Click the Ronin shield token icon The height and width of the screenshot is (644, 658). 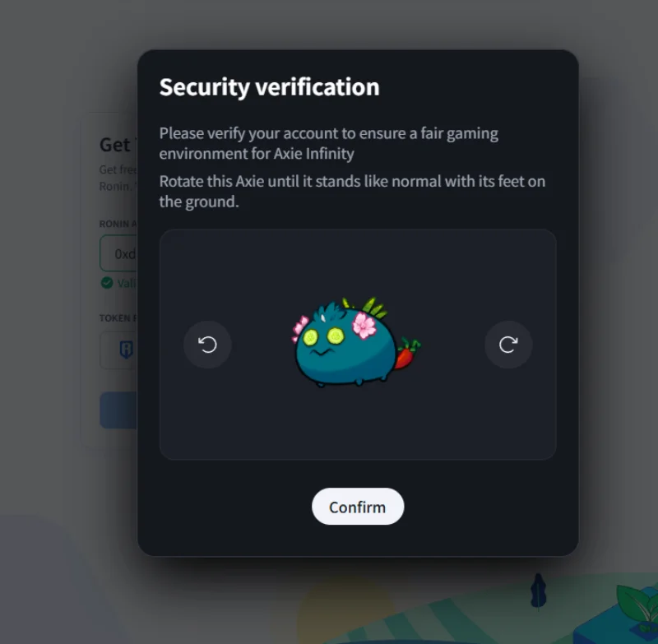(x=127, y=350)
